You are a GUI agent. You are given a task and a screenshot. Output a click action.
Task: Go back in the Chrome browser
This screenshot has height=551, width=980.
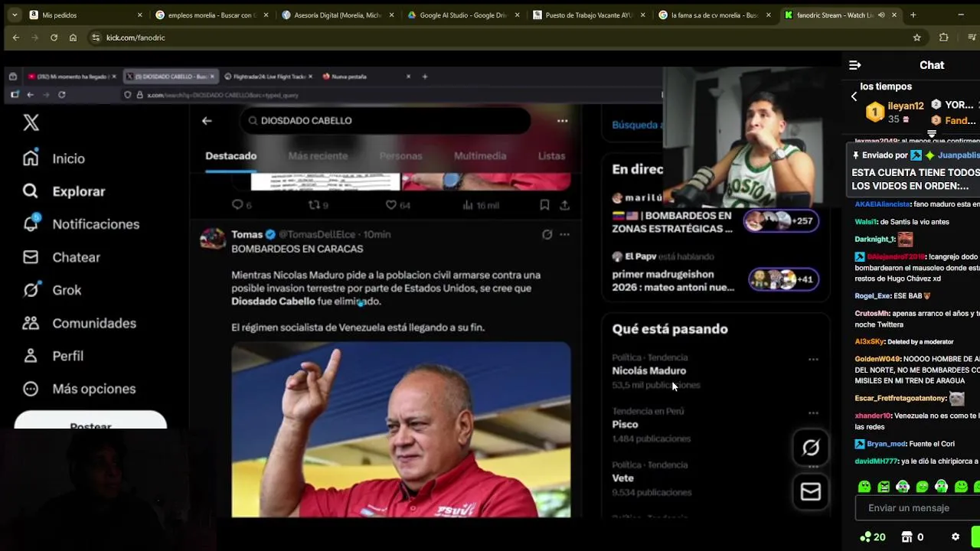click(16, 37)
